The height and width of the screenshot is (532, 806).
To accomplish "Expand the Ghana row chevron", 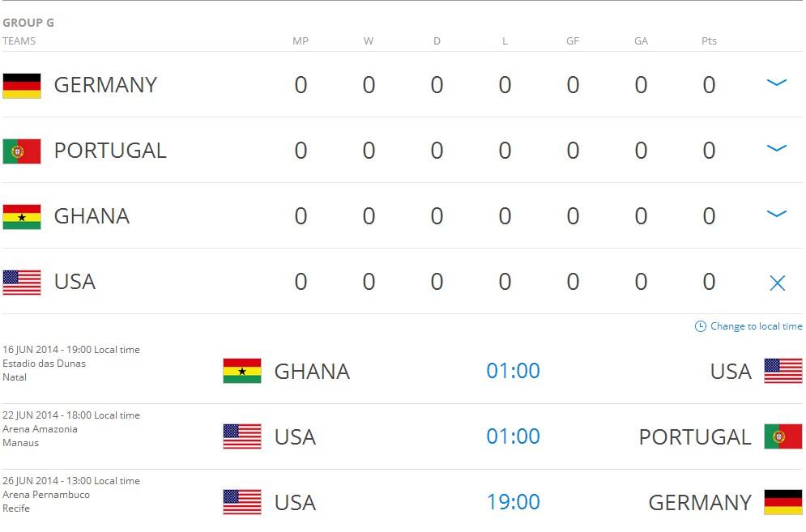I will coord(777,214).
